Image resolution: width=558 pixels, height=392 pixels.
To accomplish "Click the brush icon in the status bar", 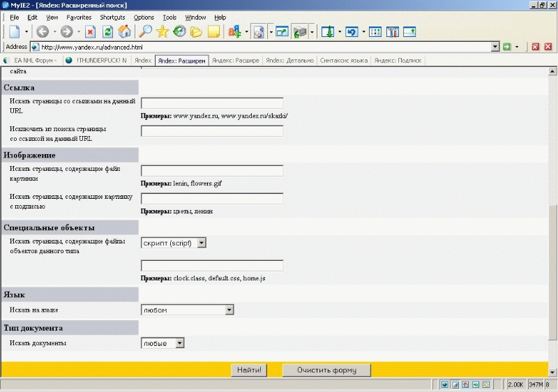I will (455, 384).
